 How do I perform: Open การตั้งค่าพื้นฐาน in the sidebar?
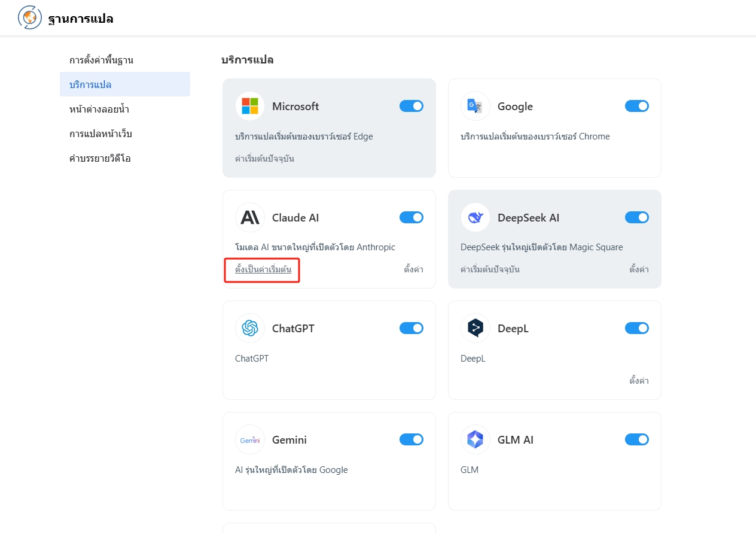tap(125, 60)
